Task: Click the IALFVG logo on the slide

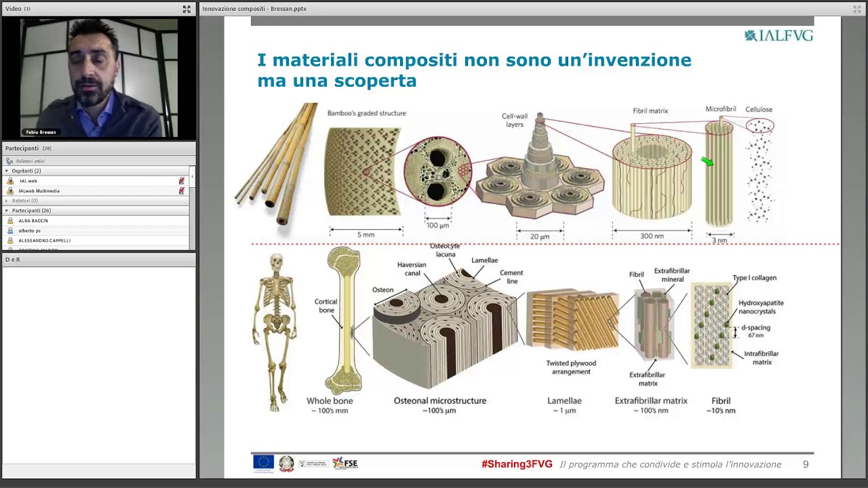Action: point(778,36)
